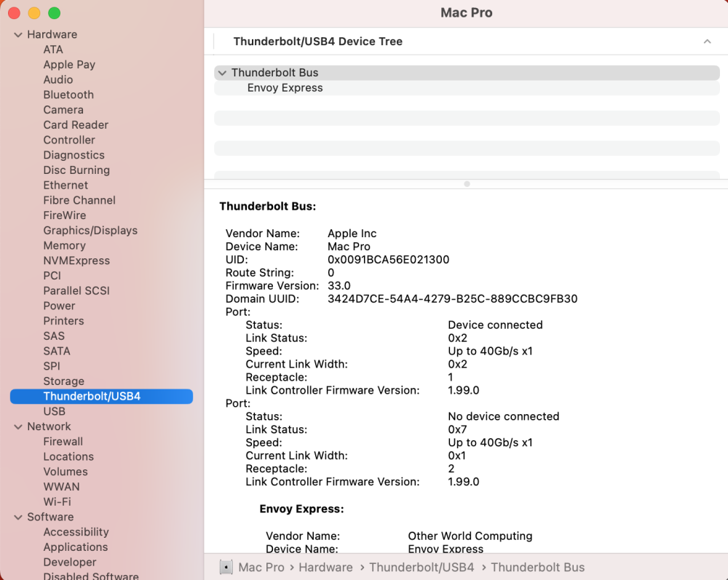Select Power in the sidebar
The width and height of the screenshot is (728, 580).
click(59, 306)
